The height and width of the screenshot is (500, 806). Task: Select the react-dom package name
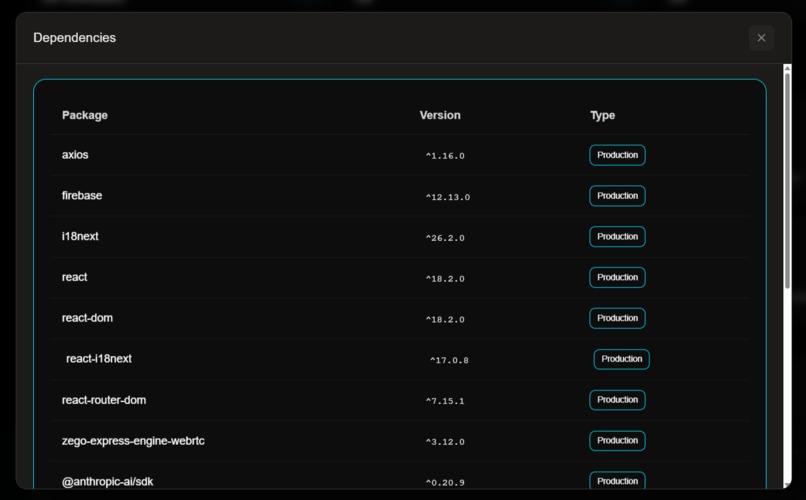tap(87, 318)
